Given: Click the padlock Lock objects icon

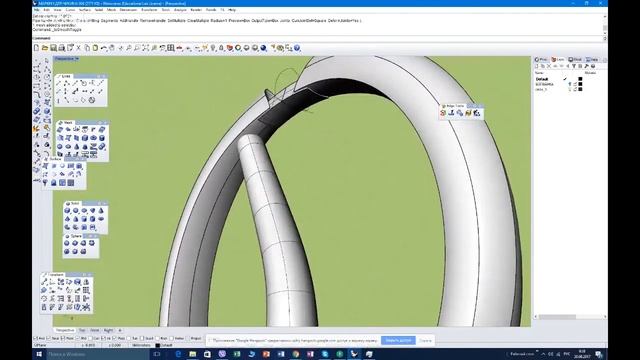Looking at the screenshot, I should pos(221,48).
